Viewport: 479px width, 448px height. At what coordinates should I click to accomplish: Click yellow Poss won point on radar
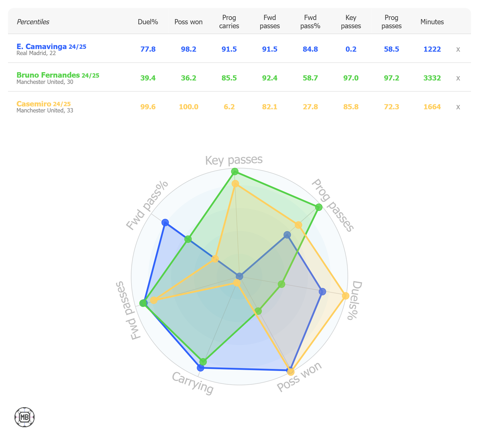pyautogui.click(x=291, y=372)
